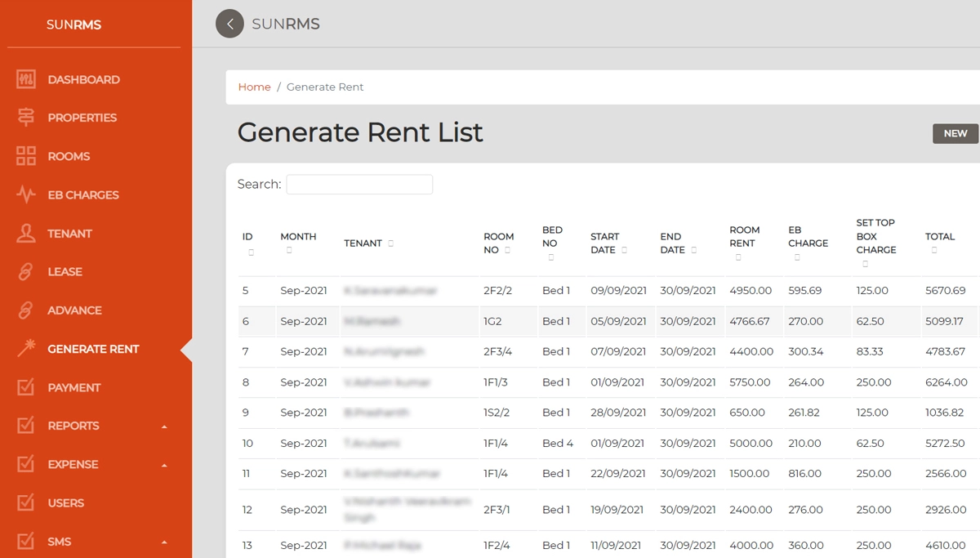Click total amount 5670.69
This screenshot has width=980, height=558.
pos(946,290)
